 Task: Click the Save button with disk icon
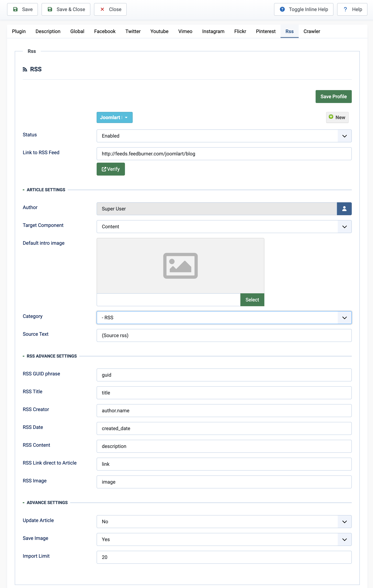tap(22, 9)
